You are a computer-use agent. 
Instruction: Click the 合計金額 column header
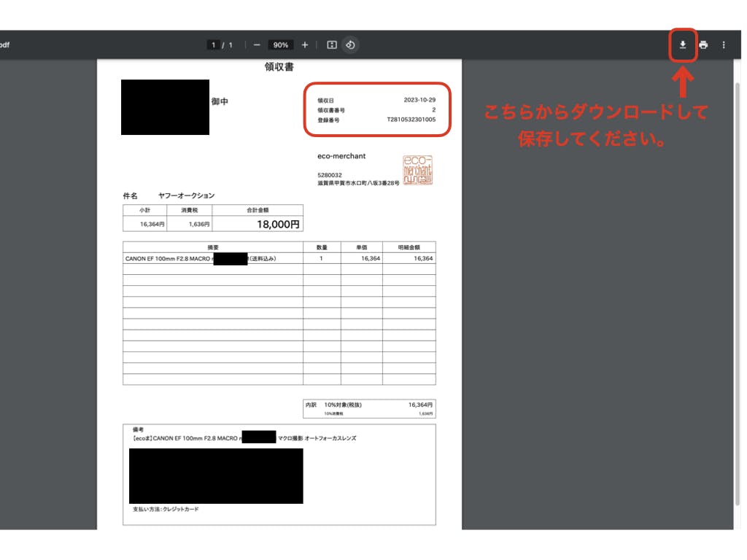tap(258, 210)
